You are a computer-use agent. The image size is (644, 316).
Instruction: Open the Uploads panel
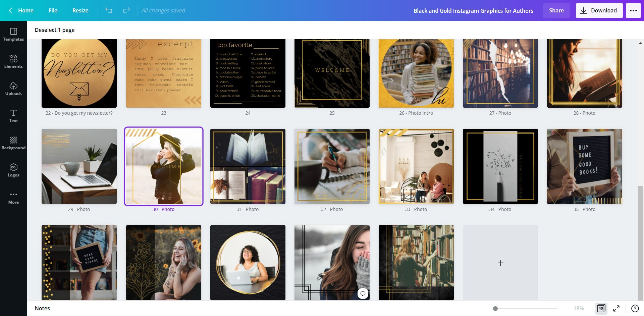pos(13,89)
